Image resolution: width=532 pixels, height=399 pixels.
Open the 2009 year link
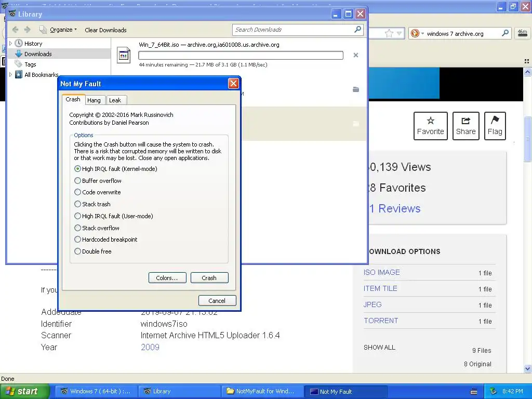(x=150, y=347)
